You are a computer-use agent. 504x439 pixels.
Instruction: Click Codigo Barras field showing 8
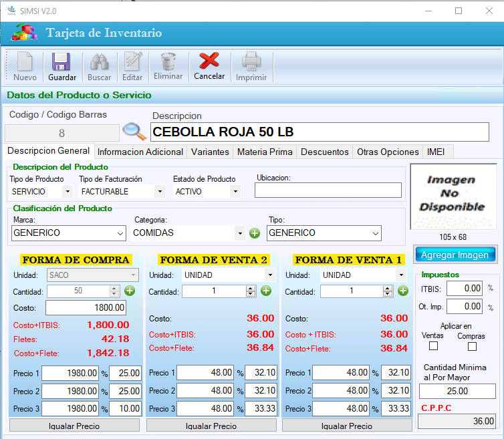(62, 133)
